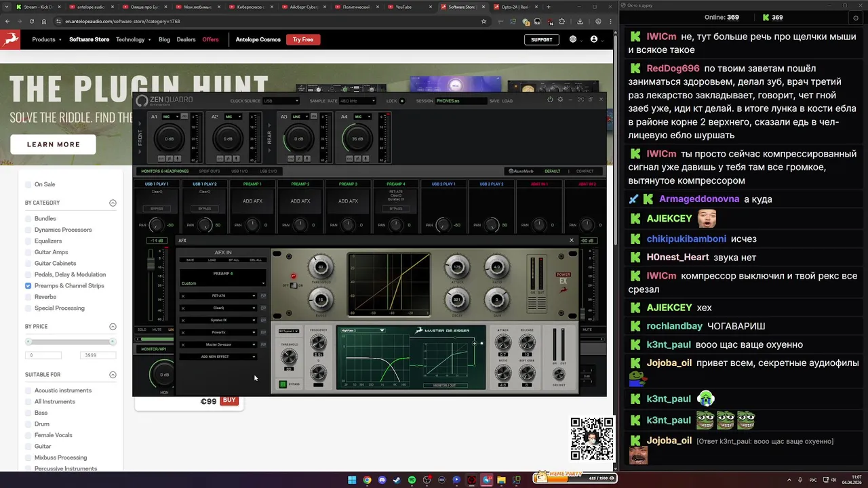Remove the FET-A76 effect with its X
This screenshot has width=868, height=488.
pos(183,296)
